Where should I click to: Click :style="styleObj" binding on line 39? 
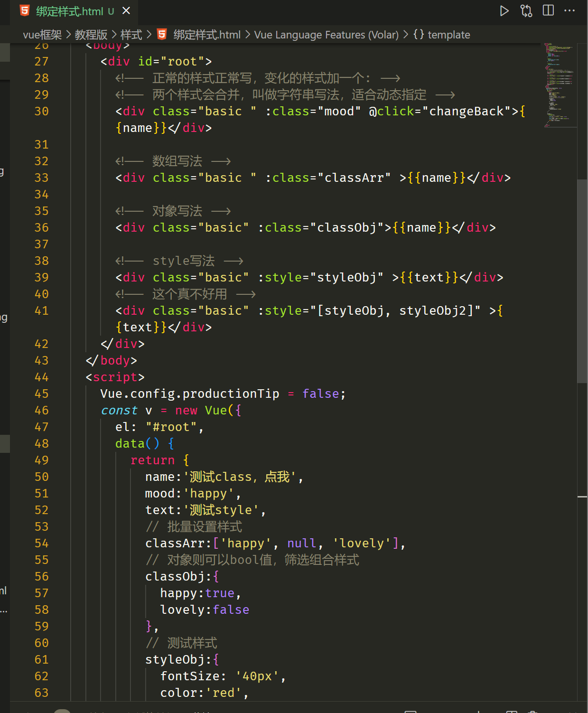(x=321, y=277)
